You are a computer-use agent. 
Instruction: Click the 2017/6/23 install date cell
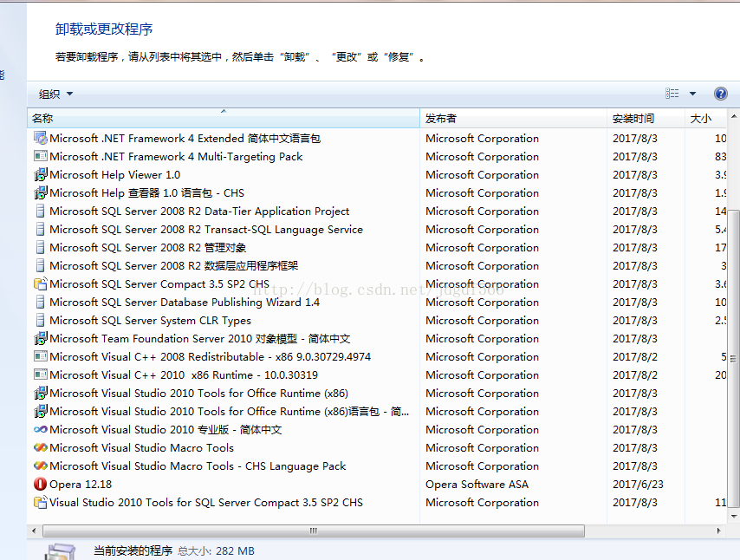pos(638,485)
